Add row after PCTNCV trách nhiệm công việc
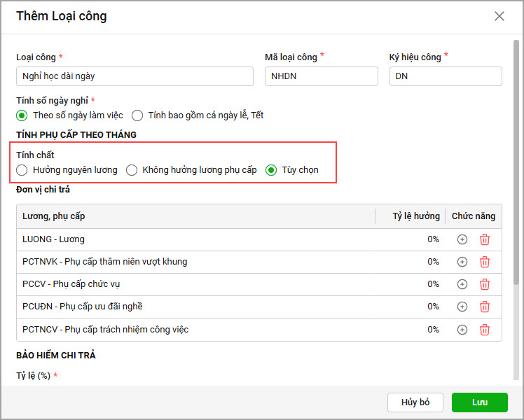 (x=462, y=330)
